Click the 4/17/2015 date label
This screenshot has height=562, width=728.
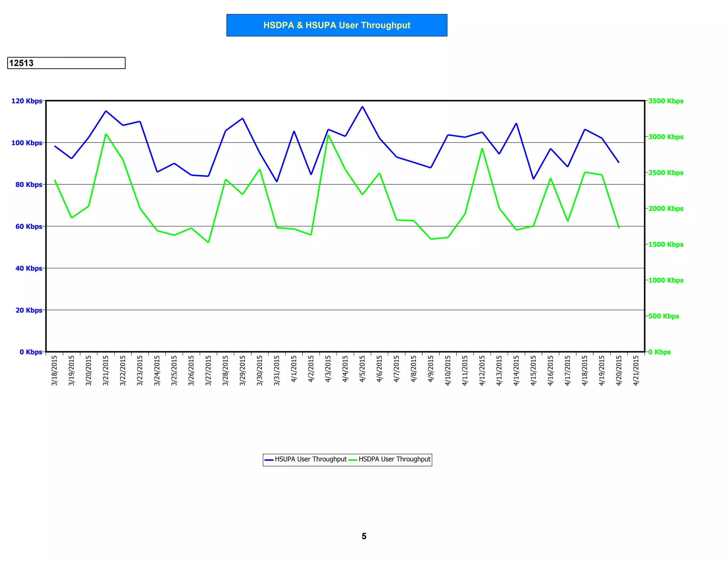pos(568,371)
